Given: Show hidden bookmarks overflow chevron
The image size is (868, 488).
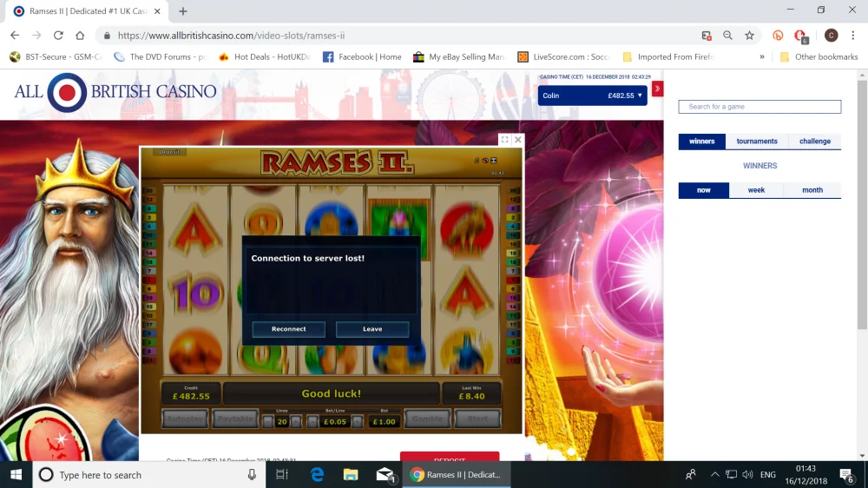Looking at the screenshot, I should click(x=762, y=56).
